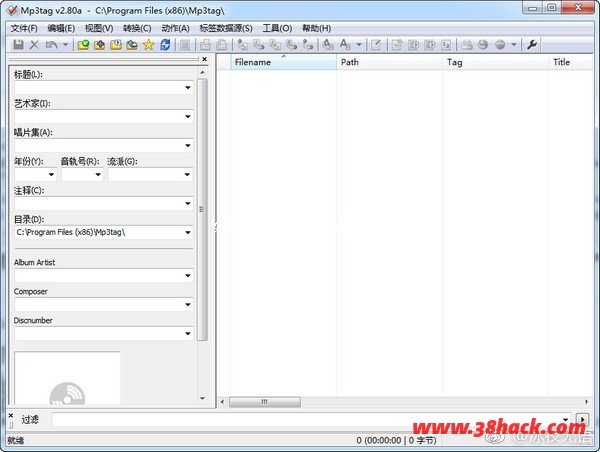Click the Select all files icon
Image resolution: width=600 pixels, height=452 pixels.
(x=185, y=45)
